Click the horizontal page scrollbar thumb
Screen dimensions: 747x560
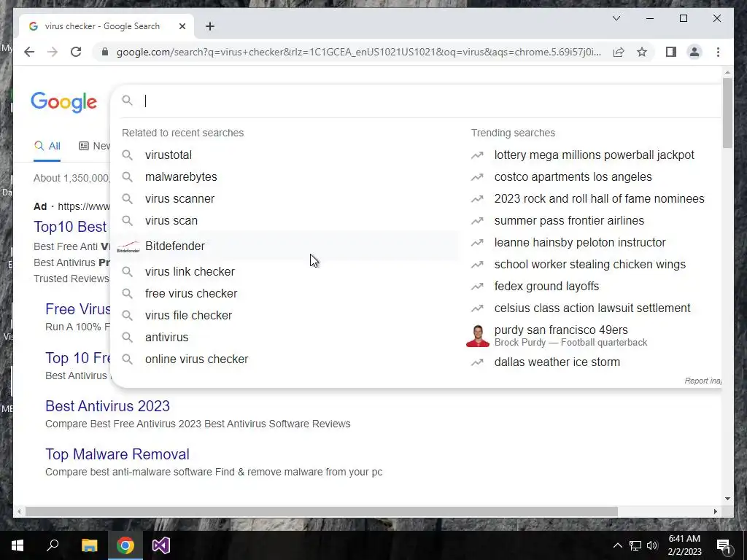coord(322,511)
